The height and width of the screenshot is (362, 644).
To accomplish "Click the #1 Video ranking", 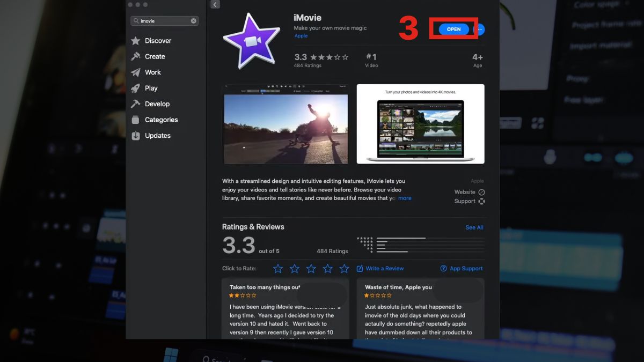I will 371,60.
